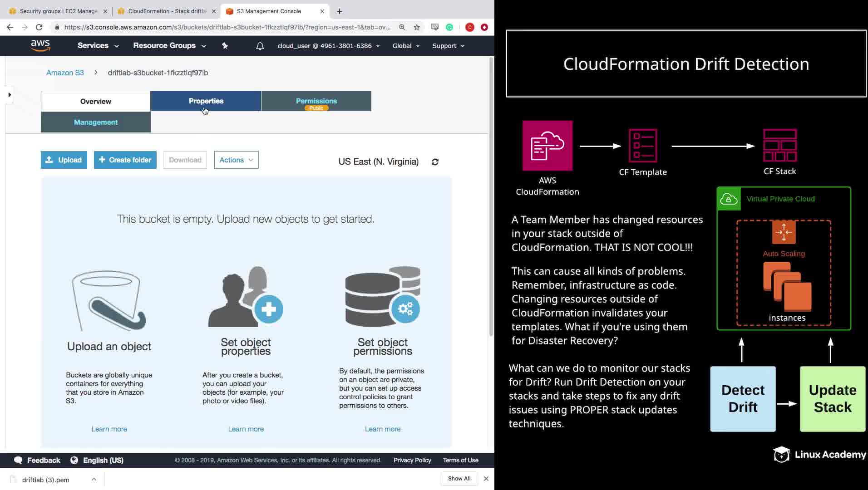Open the Support dropdown menu
The width and height of the screenshot is (868, 490).
click(x=448, y=46)
